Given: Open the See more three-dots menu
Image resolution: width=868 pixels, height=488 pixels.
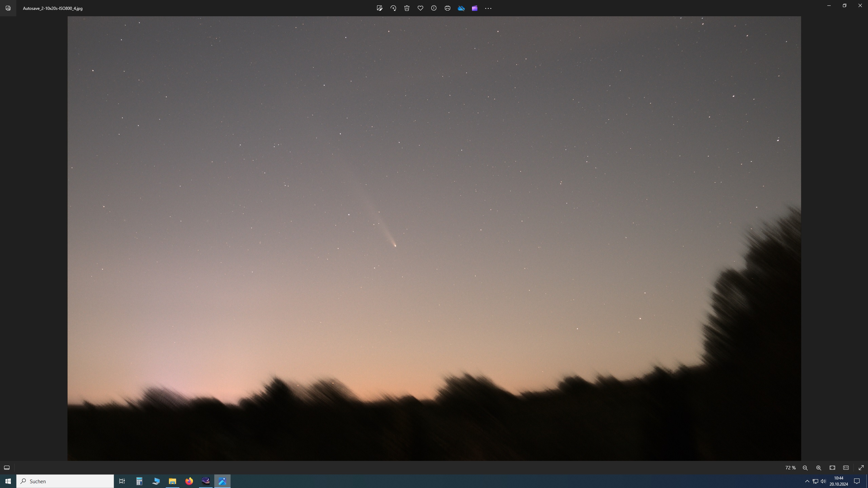Looking at the screenshot, I should (488, 8).
